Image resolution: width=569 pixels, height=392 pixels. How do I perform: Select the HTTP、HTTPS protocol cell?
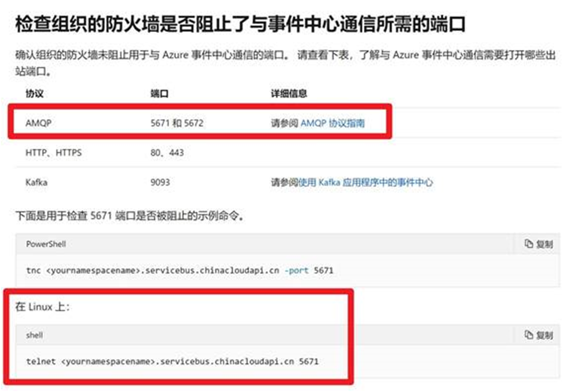(53, 153)
